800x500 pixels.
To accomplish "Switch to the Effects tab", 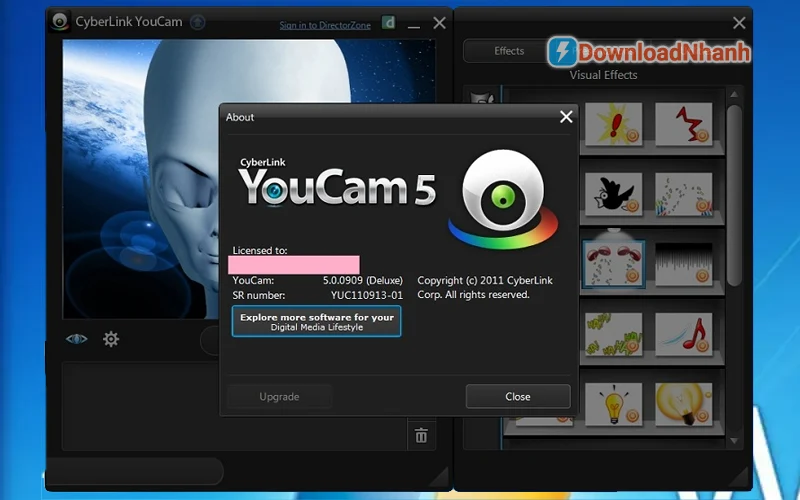I will (x=509, y=51).
